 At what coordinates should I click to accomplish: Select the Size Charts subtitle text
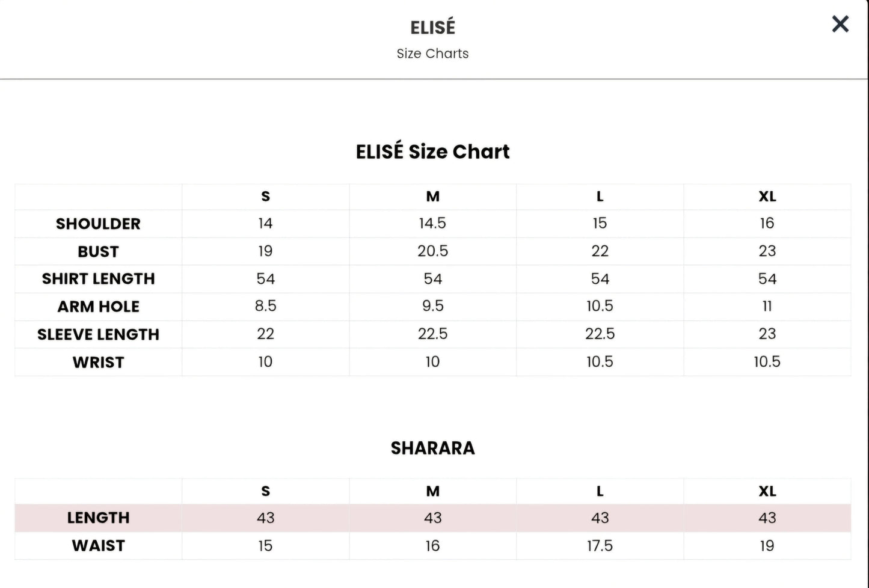coord(432,54)
